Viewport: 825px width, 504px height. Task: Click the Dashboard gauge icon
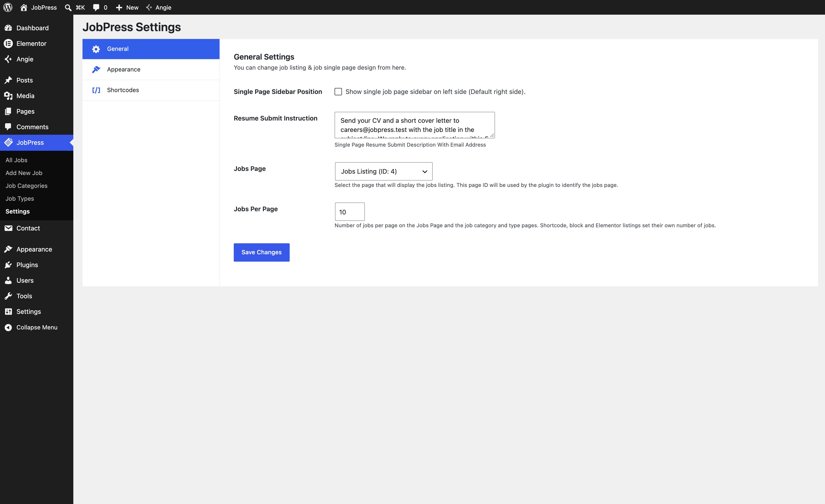pyautogui.click(x=8, y=28)
